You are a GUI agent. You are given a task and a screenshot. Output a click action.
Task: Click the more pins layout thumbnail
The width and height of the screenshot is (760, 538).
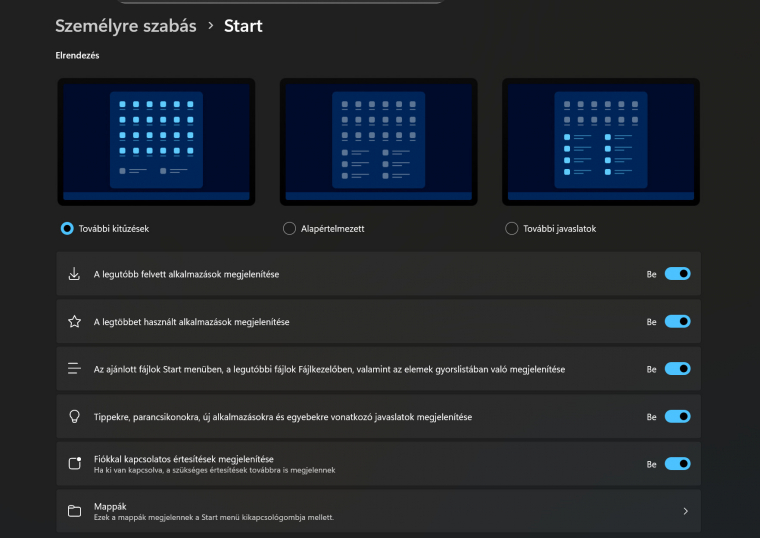pos(156,141)
